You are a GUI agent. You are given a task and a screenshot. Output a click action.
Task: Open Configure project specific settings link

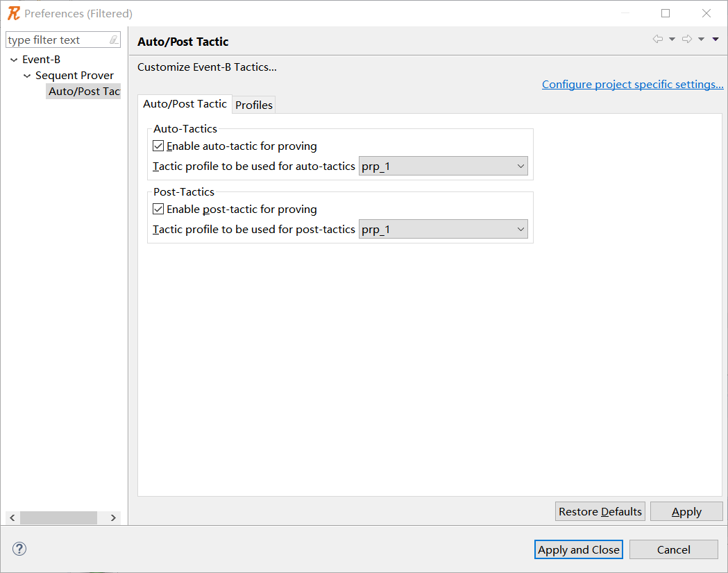[632, 85]
